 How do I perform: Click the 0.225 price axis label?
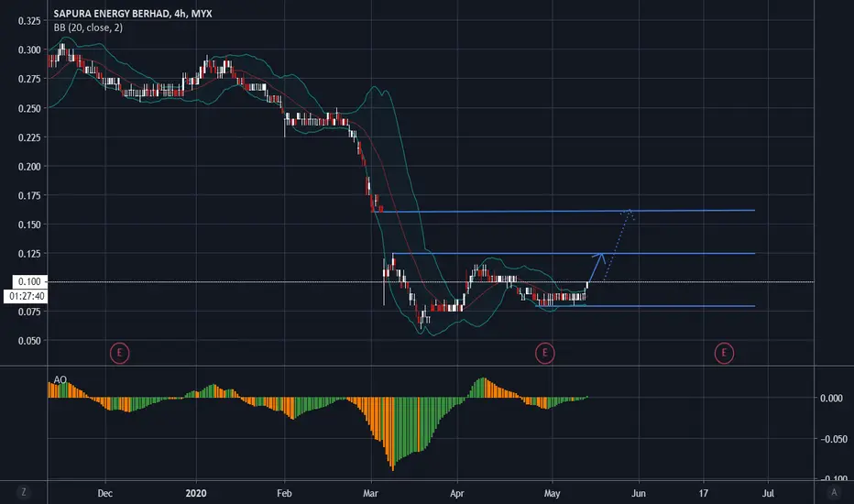(x=29, y=137)
